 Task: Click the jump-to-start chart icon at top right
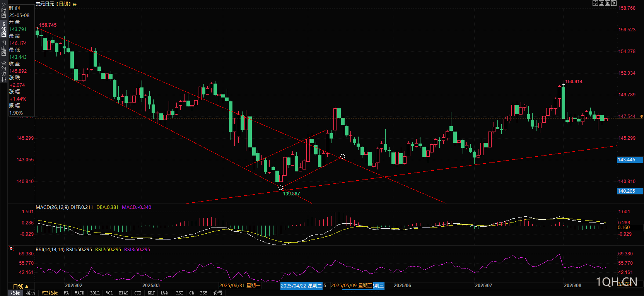pos(601,3)
